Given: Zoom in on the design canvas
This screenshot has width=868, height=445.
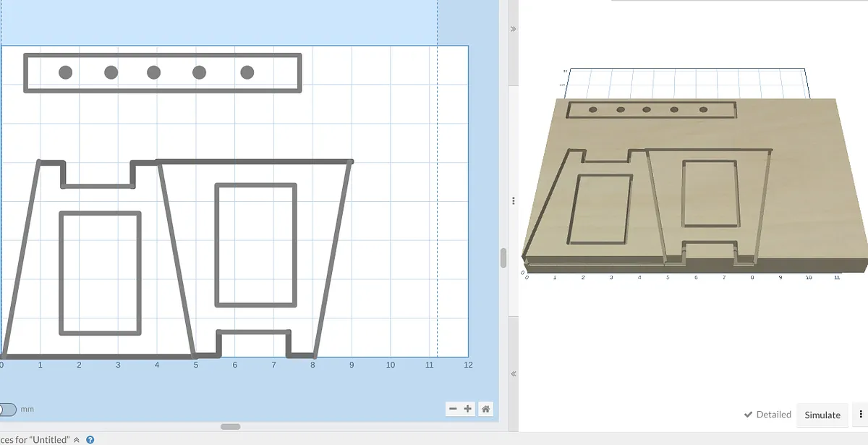Looking at the screenshot, I should coord(467,409).
